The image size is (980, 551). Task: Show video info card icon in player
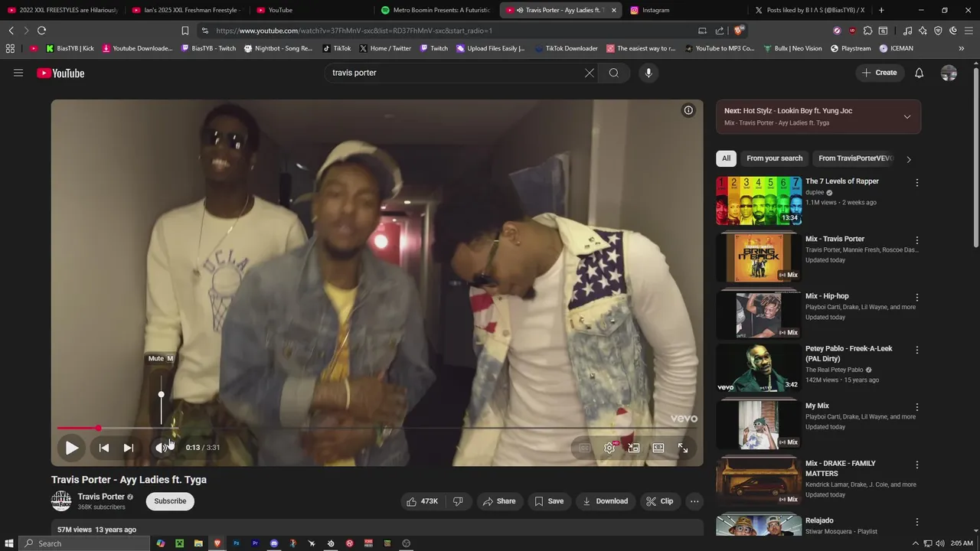tap(688, 110)
